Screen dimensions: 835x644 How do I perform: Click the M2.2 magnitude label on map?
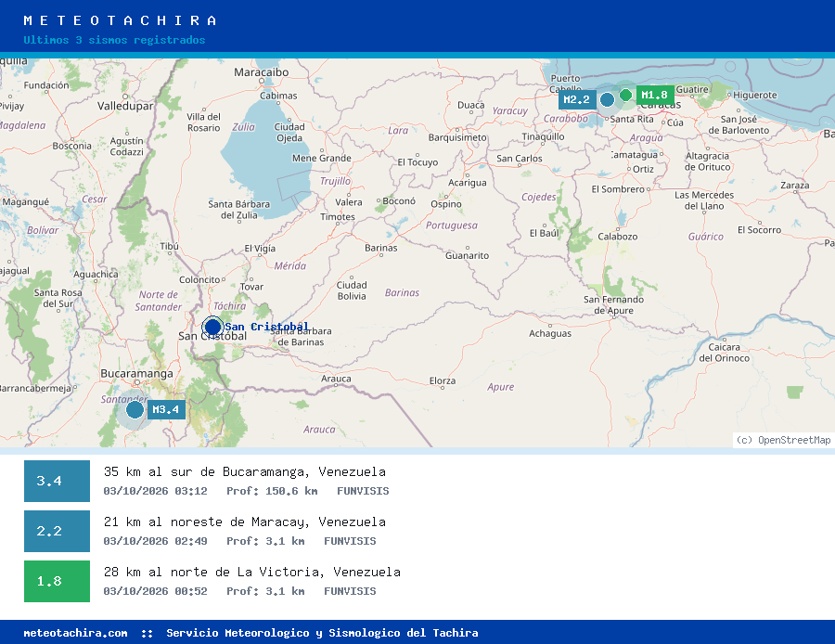tap(577, 99)
